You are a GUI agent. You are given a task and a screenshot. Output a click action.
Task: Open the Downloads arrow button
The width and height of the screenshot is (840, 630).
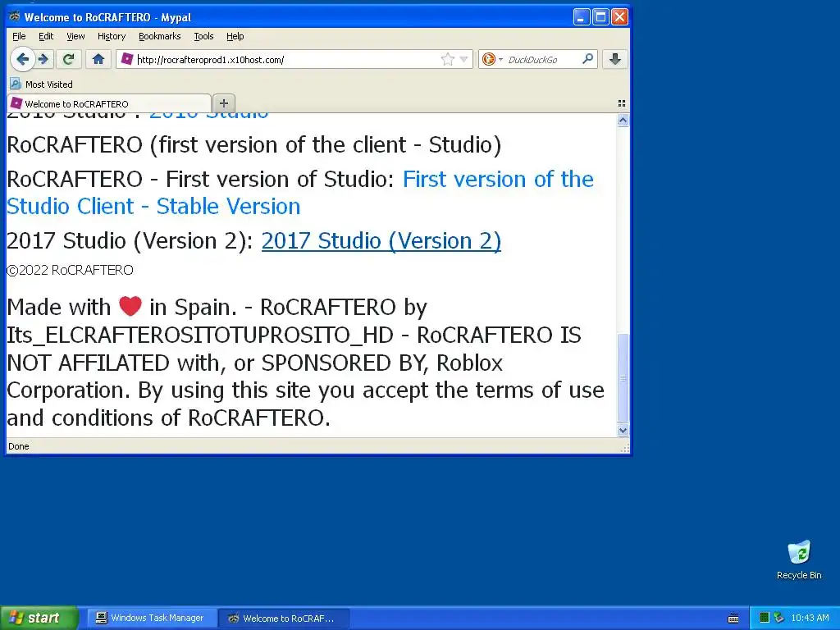click(x=615, y=59)
